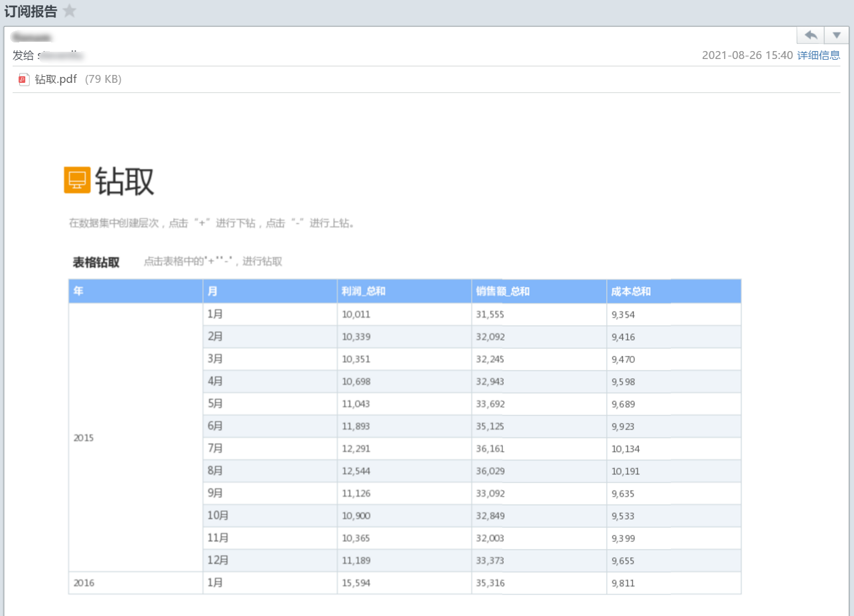Click the 成本总和 column header
Viewport: 854px width, 616px height.
pos(630,291)
